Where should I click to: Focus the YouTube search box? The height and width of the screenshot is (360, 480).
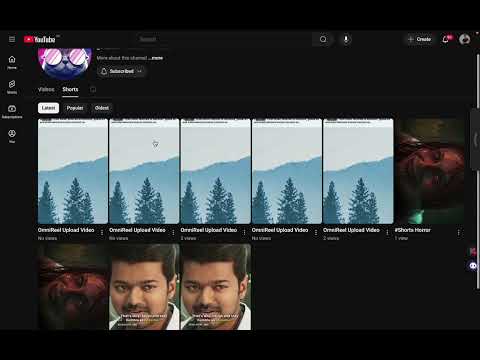[x=224, y=39]
